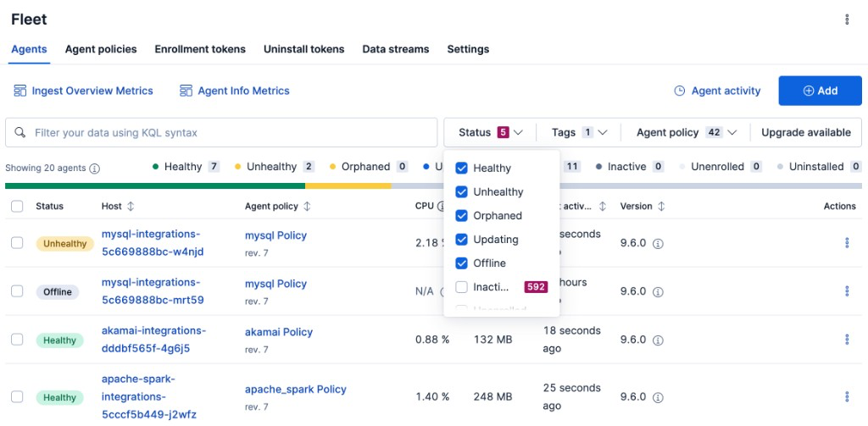Open the akamai Policy link

[x=278, y=332]
